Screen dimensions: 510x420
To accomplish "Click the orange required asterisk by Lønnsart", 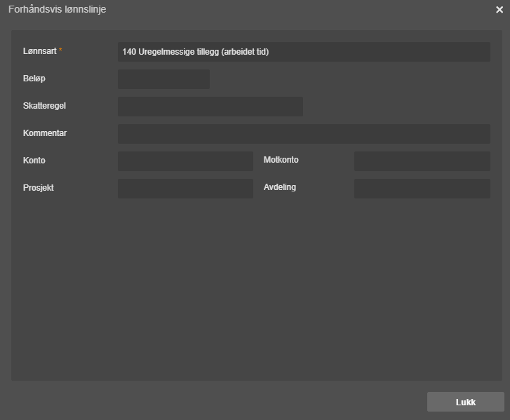I will tap(60, 50).
